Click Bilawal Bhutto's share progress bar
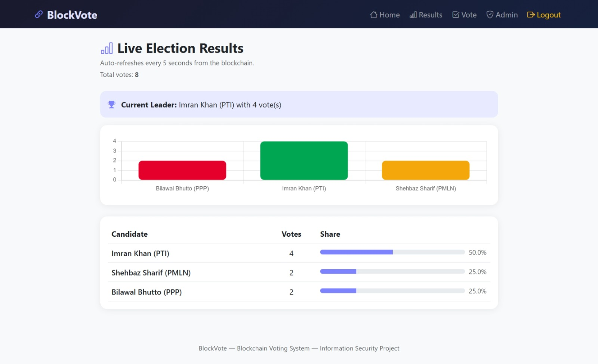 pos(392,291)
